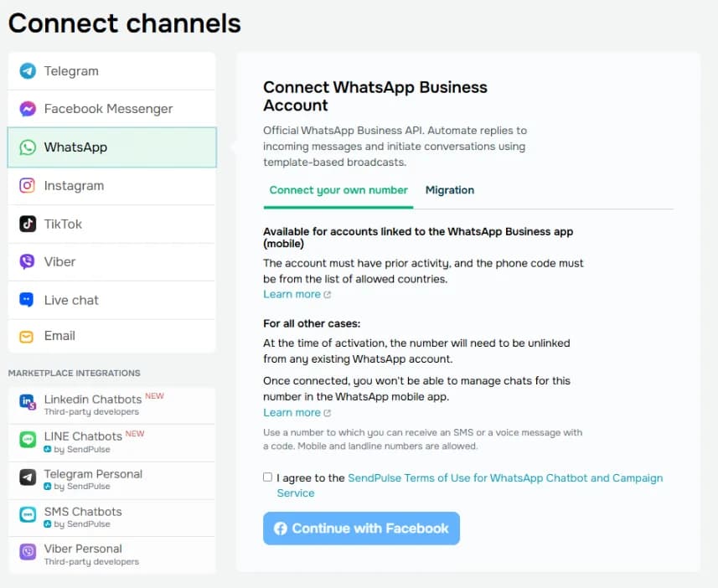
Task: Agree to SendPulse Terms of Use checkbox
Action: pyautogui.click(x=267, y=477)
